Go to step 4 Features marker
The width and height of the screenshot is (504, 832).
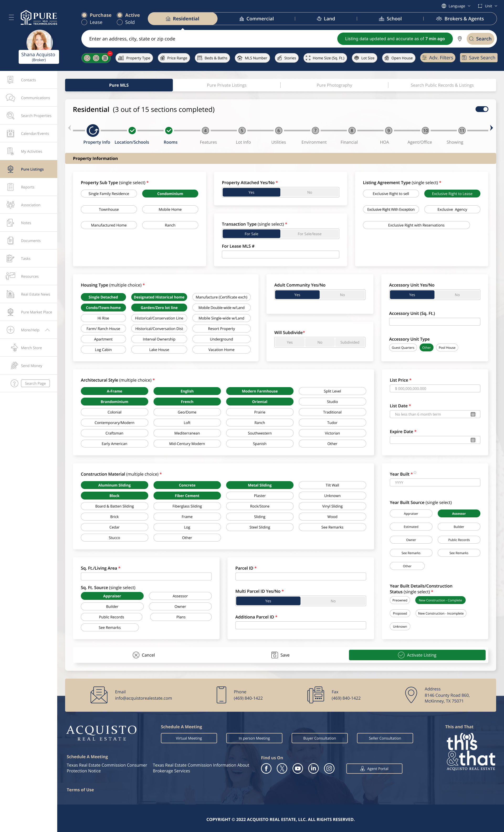click(x=205, y=131)
